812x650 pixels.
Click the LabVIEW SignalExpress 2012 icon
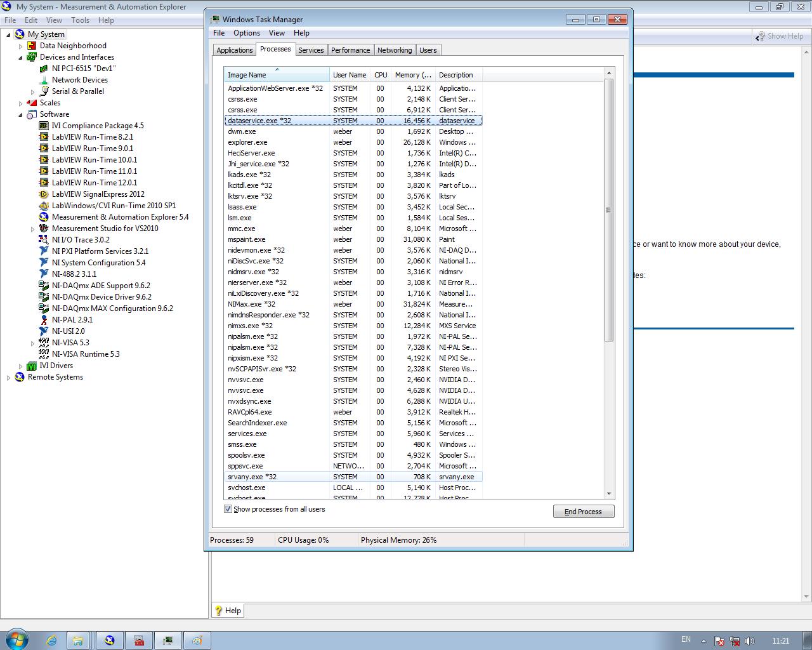tap(44, 194)
